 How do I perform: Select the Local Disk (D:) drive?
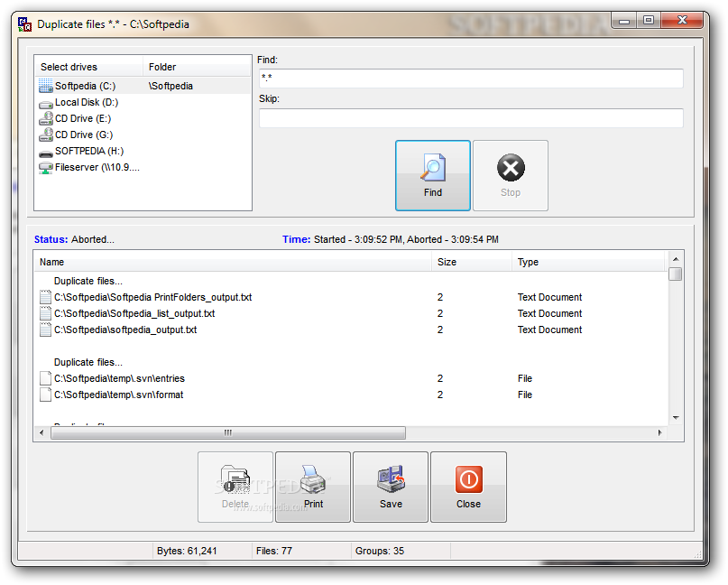coord(87,102)
